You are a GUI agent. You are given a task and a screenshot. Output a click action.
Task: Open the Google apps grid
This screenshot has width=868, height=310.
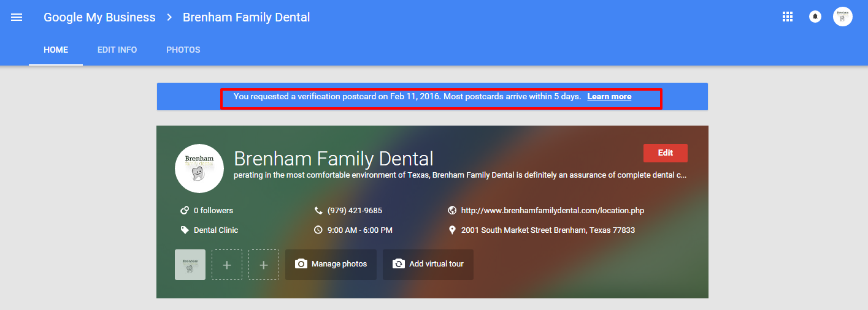tap(788, 17)
